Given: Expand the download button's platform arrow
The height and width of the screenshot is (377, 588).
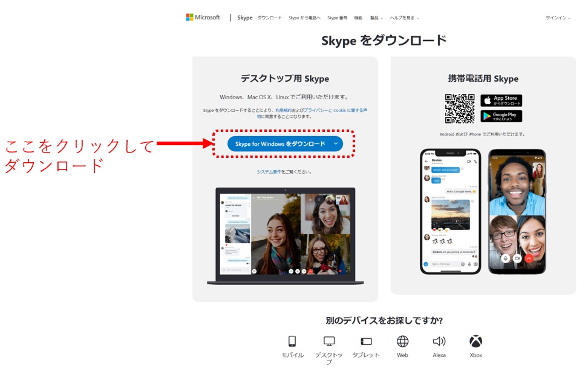Looking at the screenshot, I should pyautogui.click(x=336, y=143).
